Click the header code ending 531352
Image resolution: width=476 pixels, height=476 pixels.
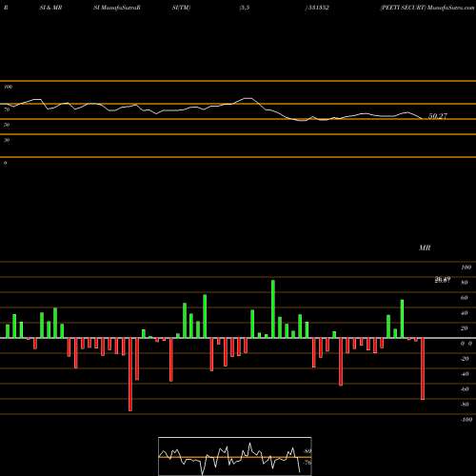point(317,8)
